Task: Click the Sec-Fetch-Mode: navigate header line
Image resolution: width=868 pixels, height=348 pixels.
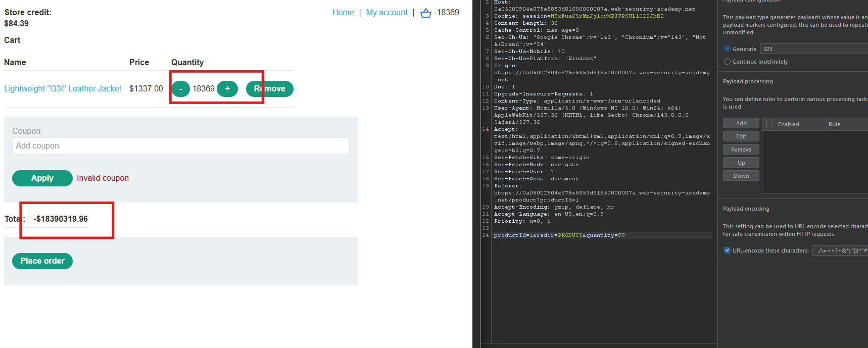Action: pos(537,165)
